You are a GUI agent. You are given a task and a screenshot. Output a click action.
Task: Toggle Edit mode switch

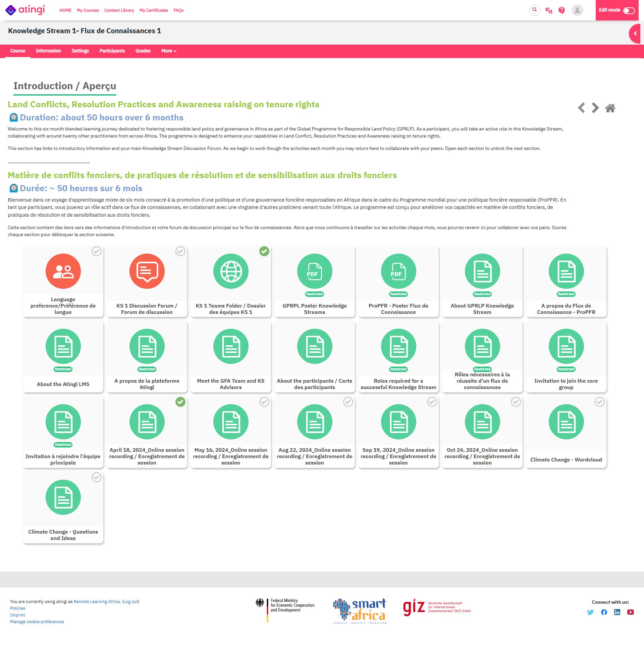click(629, 10)
